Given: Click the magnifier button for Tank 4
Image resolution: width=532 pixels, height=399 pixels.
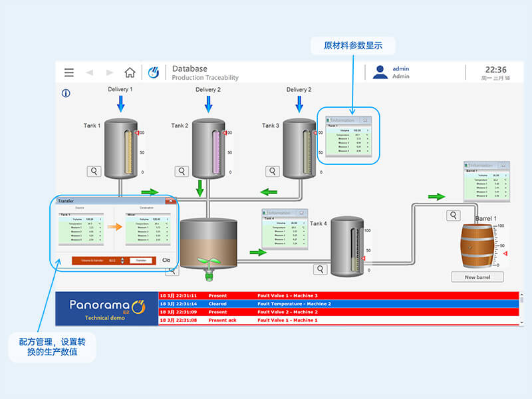Looking at the screenshot, I should click(321, 269).
